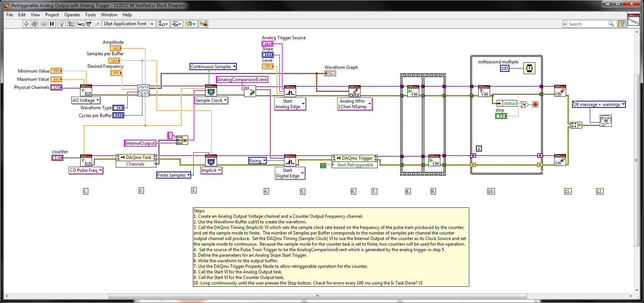This screenshot has height=303, width=644.
Task: Click the toolbar Search field
Action: tap(587, 24)
